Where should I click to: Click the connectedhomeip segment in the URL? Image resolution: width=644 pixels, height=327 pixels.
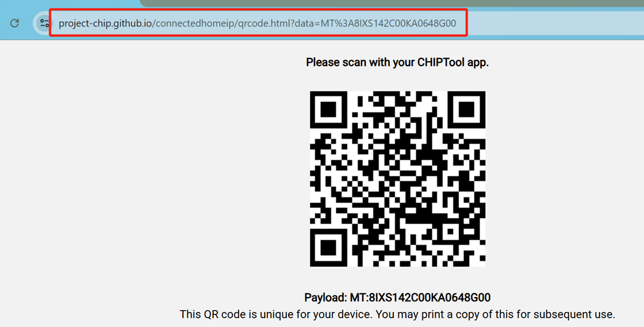pyautogui.click(x=193, y=24)
